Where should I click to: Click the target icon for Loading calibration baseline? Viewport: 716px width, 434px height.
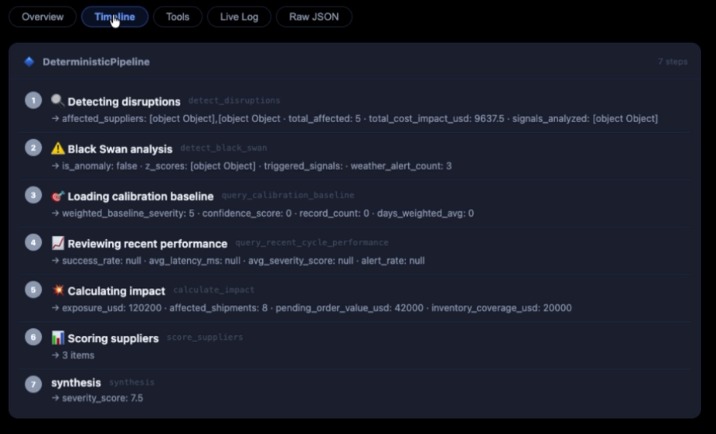pos(58,196)
